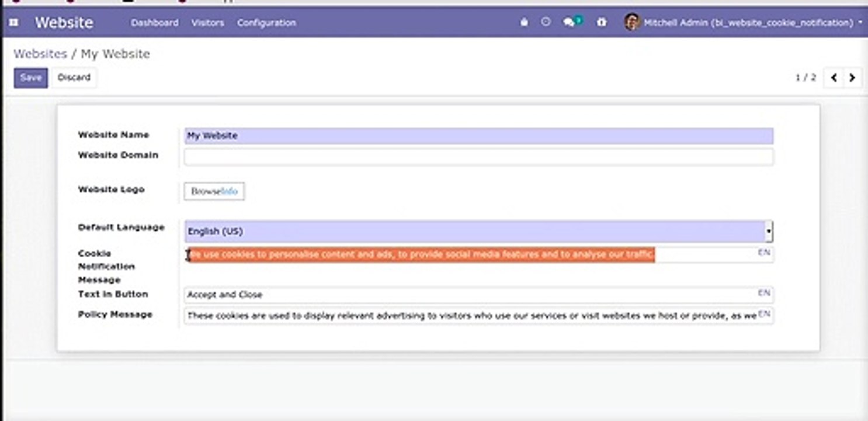Click the Save button
Image resolution: width=868 pixels, height=421 pixels.
point(31,78)
